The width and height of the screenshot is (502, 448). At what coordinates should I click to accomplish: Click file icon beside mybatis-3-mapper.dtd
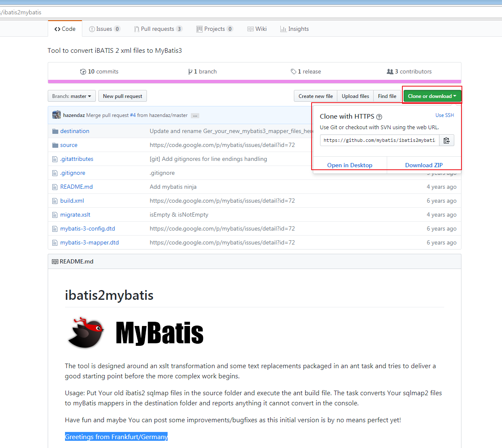55,243
